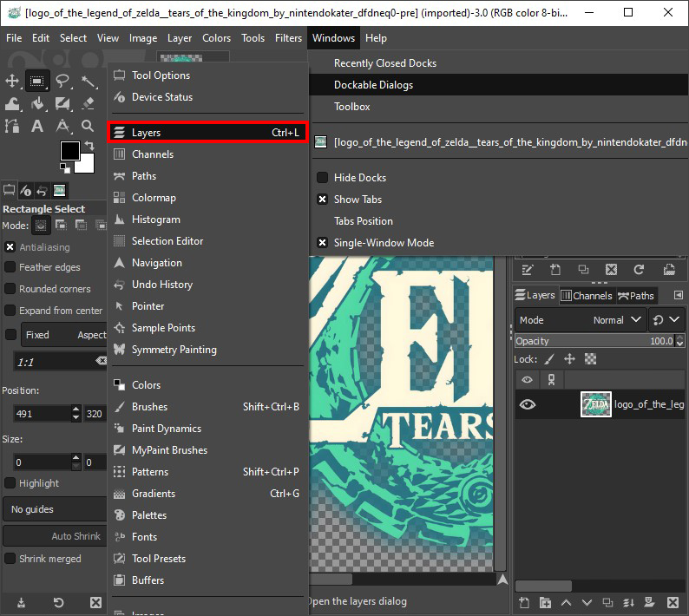Click the Auto Shrink button
689x616 pixels.
[55, 536]
